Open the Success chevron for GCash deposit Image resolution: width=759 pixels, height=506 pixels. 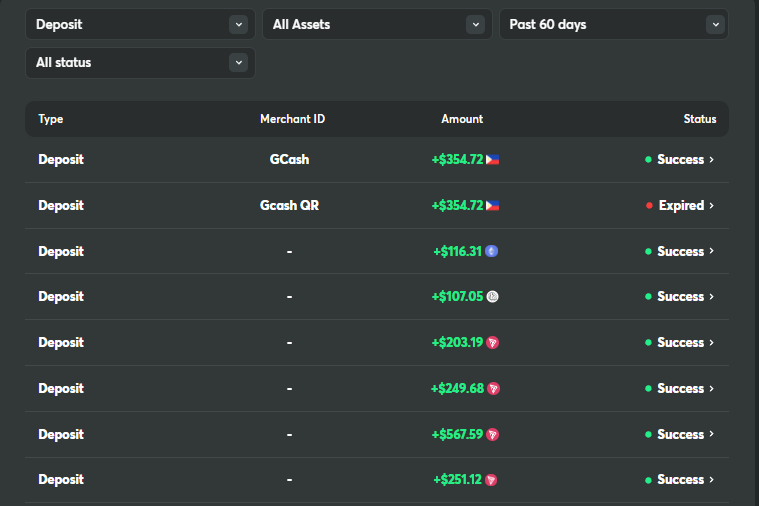(711, 159)
